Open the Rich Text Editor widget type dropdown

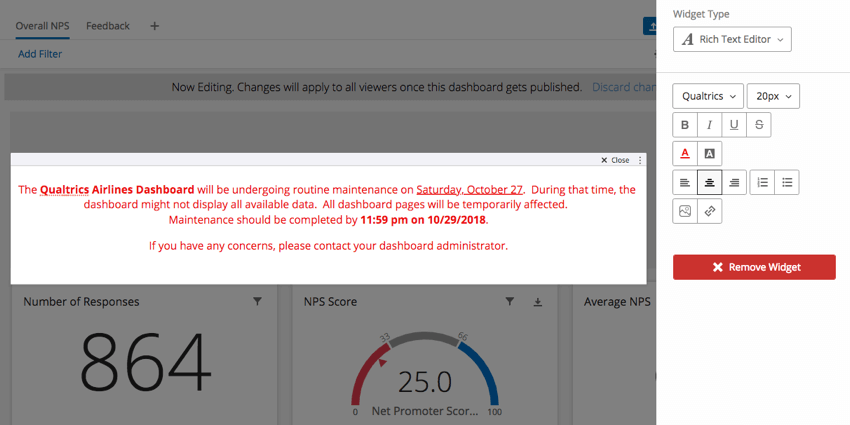(732, 40)
